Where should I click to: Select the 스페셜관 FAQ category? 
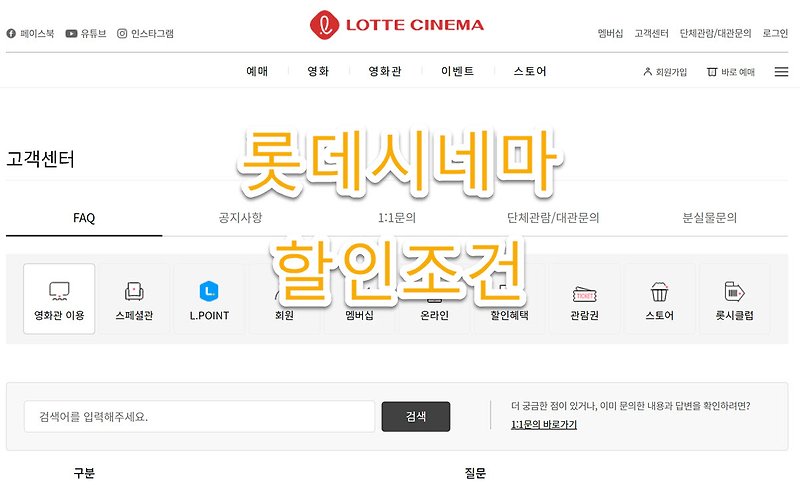134,299
